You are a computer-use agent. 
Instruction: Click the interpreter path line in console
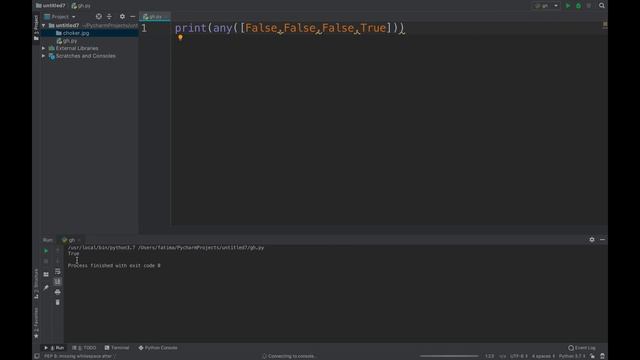tap(166, 247)
